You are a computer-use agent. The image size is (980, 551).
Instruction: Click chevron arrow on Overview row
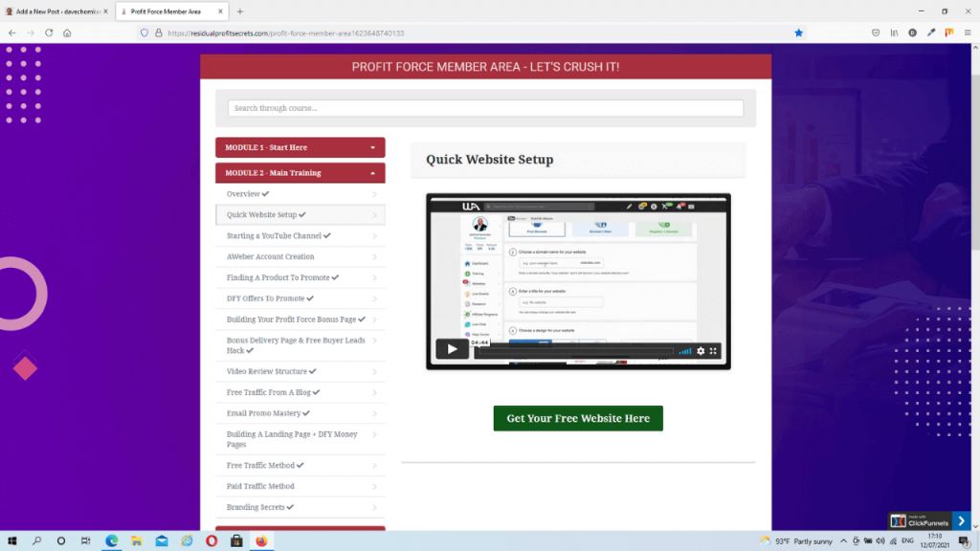(x=374, y=194)
